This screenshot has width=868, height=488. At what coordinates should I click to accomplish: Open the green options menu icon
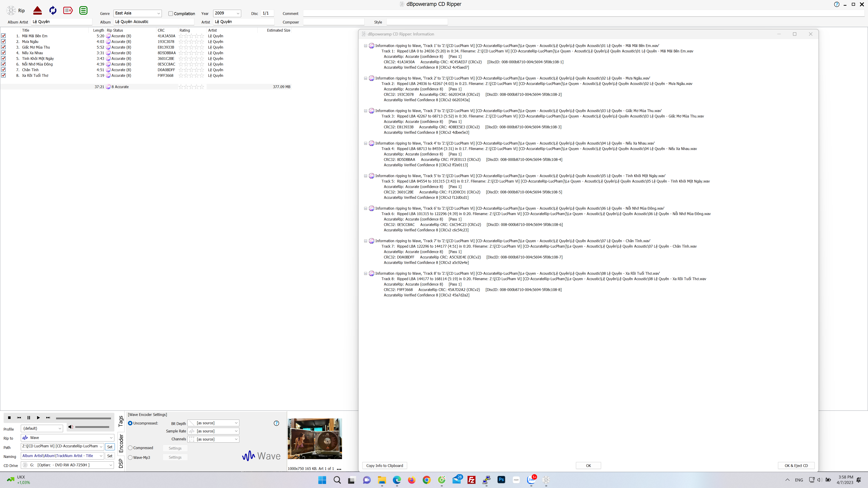[83, 10]
